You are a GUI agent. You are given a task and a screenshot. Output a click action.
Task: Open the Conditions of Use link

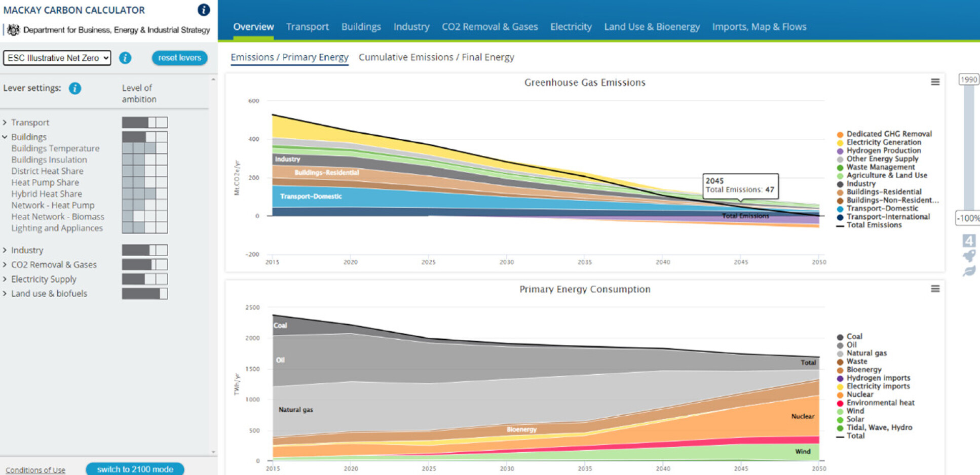pyautogui.click(x=35, y=470)
